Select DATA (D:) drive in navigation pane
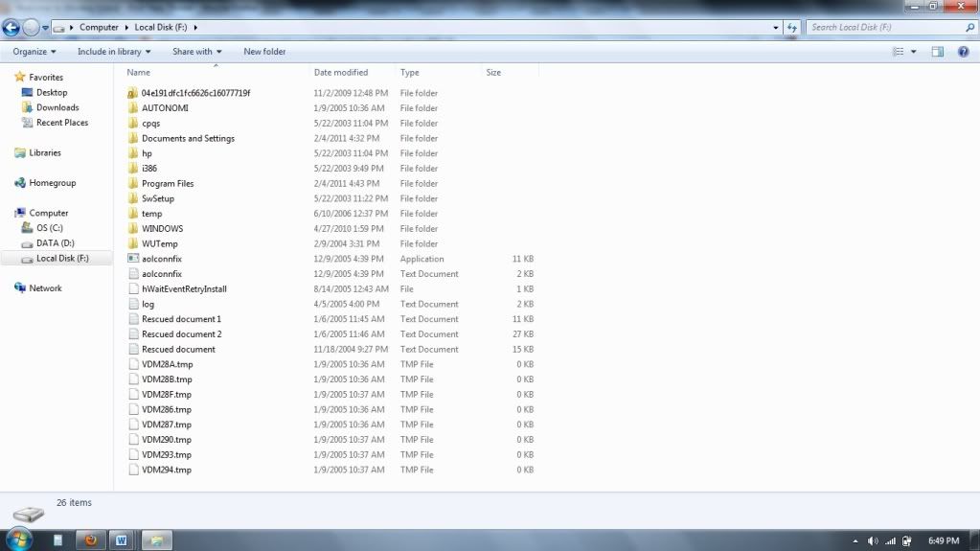Image resolution: width=980 pixels, height=551 pixels. [55, 243]
